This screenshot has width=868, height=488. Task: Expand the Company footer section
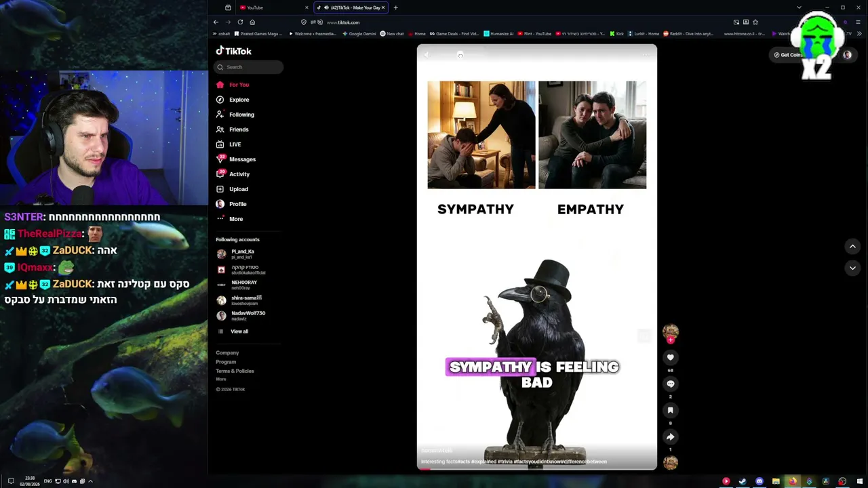tap(227, 352)
